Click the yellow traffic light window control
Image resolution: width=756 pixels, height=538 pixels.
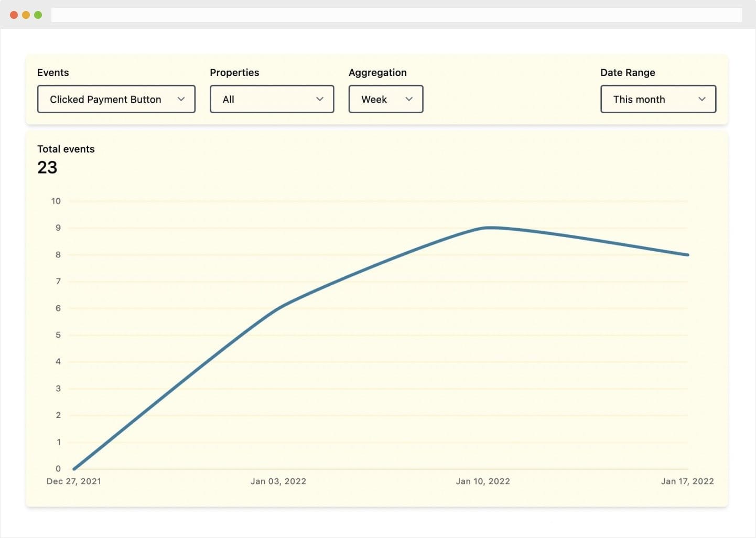click(x=25, y=15)
